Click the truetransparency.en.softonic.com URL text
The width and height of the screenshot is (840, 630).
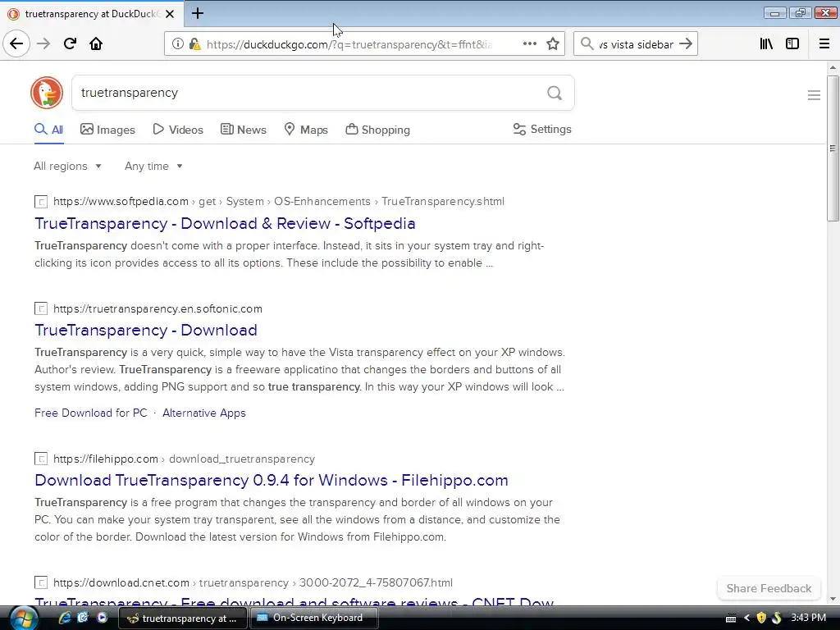157,308
